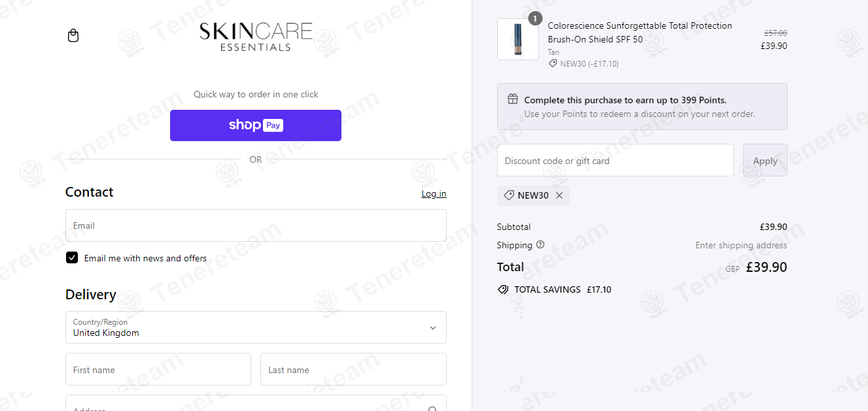Remove the NEW30 discount code
Image resolution: width=868 pixels, height=411 pixels.
559,195
